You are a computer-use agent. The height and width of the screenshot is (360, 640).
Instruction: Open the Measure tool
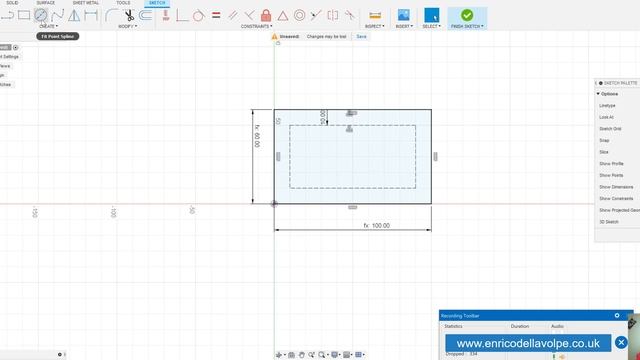(375, 16)
